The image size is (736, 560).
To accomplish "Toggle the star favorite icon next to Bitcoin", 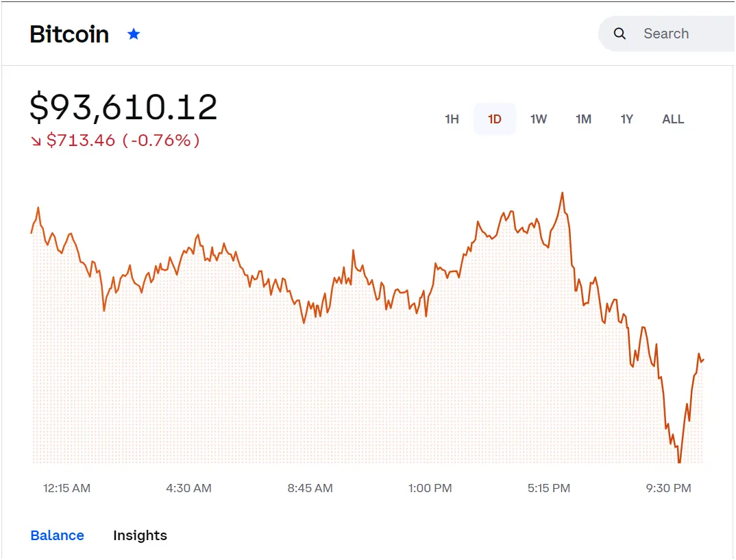I will point(134,34).
